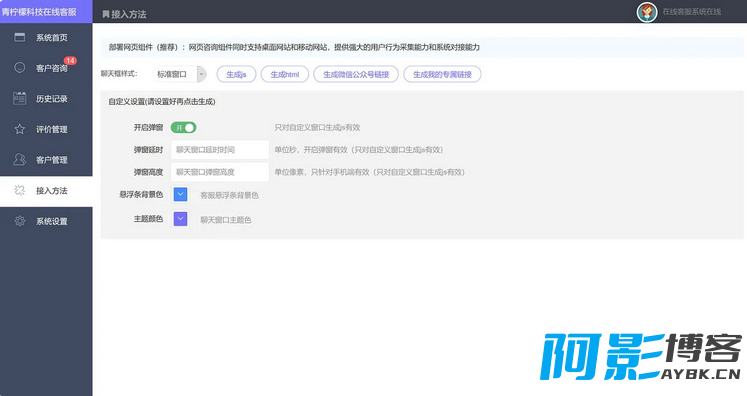Click the 只对自定义窗口生成js有效 hint text
This screenshot has width=747, height=396.
(x=317, y=127)
